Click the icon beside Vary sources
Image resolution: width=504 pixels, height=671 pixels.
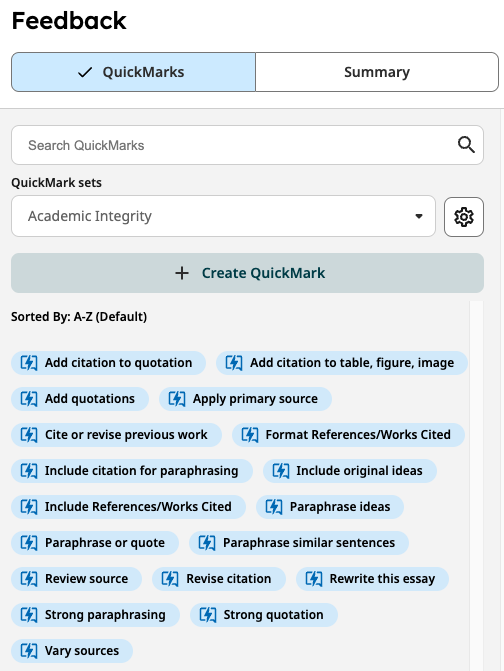[x=29, y=650]
